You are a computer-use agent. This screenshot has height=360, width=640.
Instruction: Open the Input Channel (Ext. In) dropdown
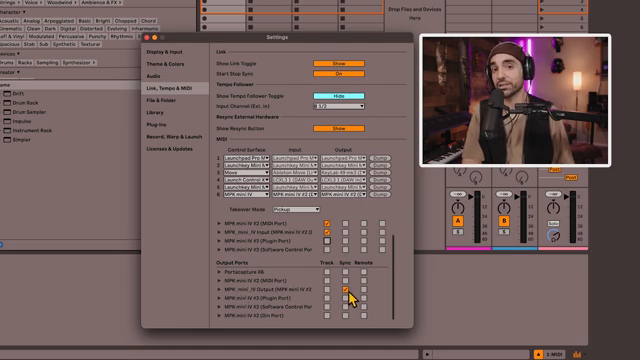pos(339,106)
